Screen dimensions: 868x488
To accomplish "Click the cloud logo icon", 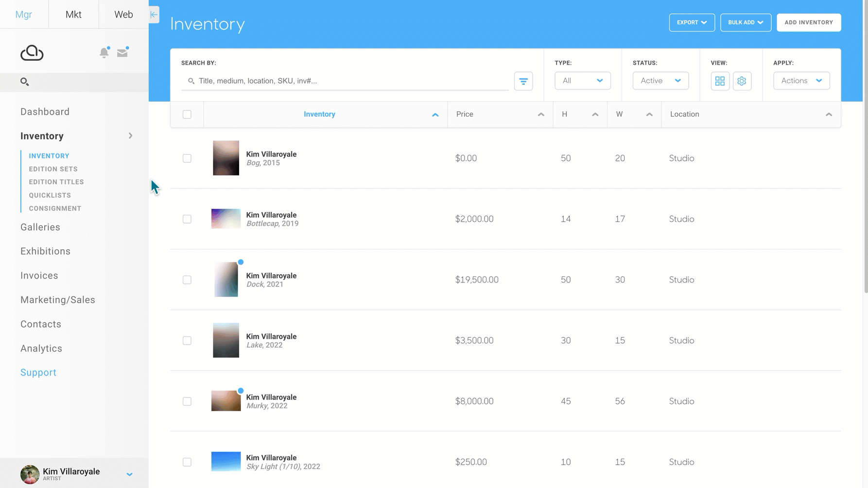I will [31, 52].
